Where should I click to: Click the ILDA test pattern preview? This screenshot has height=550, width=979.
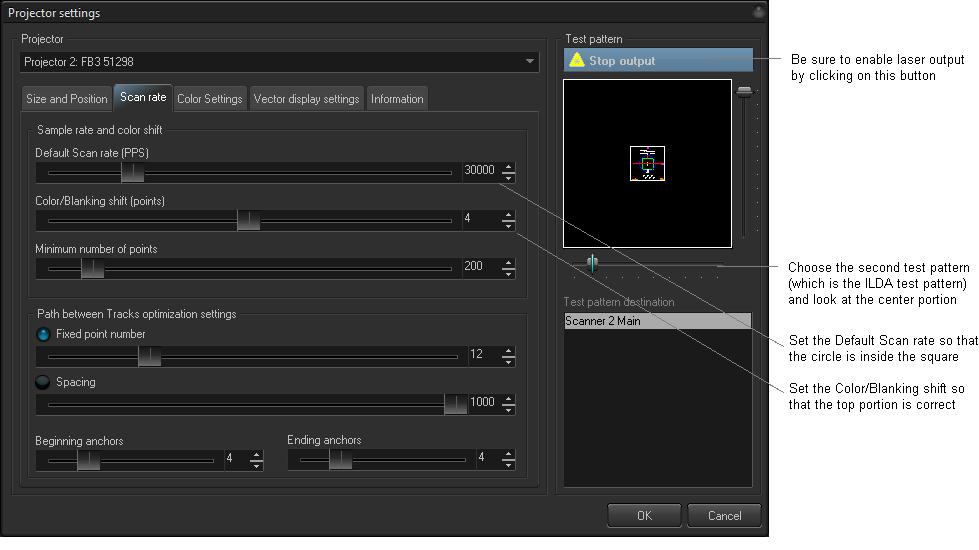(647, 163)
